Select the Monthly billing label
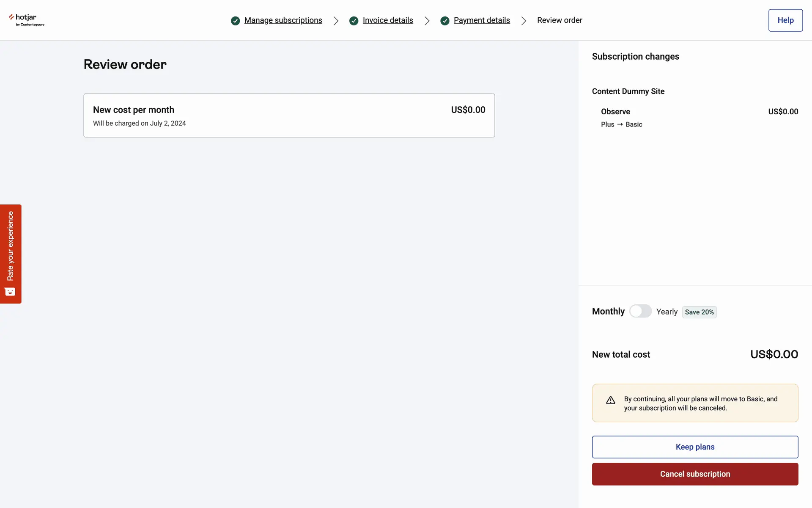Image resolution: width=812 pixels, height=508 pixels. click(x=608, y=312)
